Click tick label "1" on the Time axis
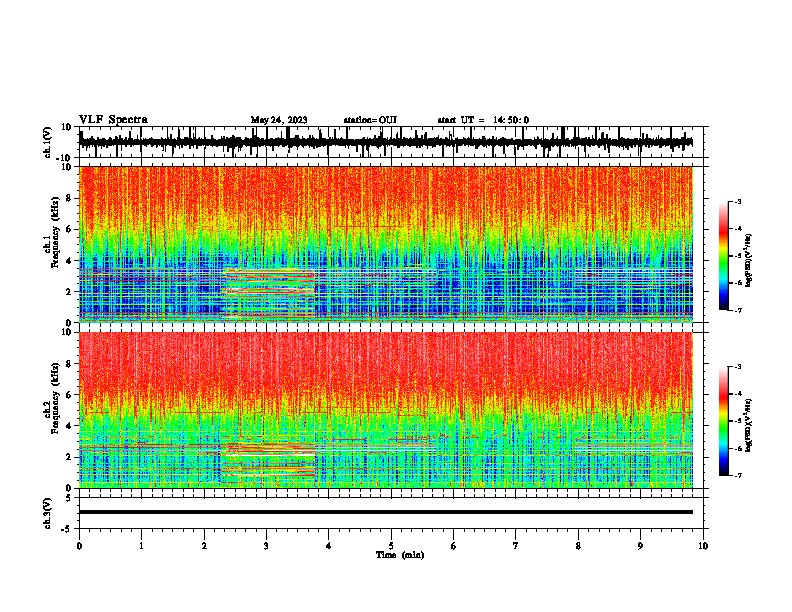Image resolution: width=792 pixels, height=612 pixels. [141, 546]
